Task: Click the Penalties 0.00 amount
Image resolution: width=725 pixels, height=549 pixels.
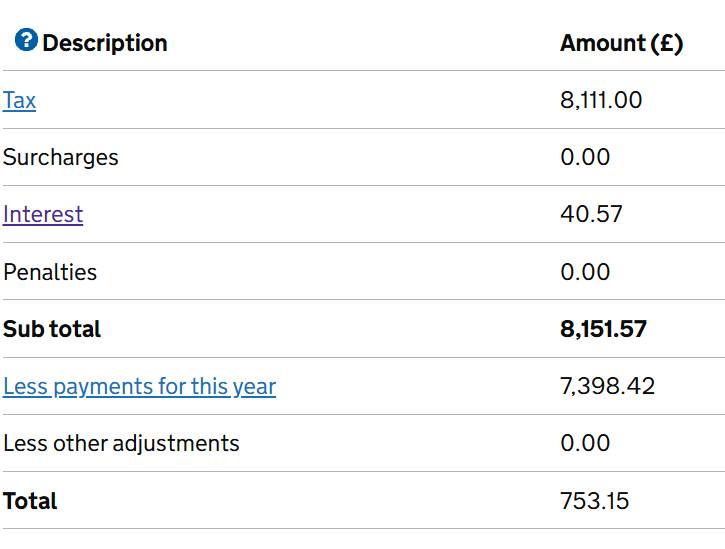Action: (585, 272)
